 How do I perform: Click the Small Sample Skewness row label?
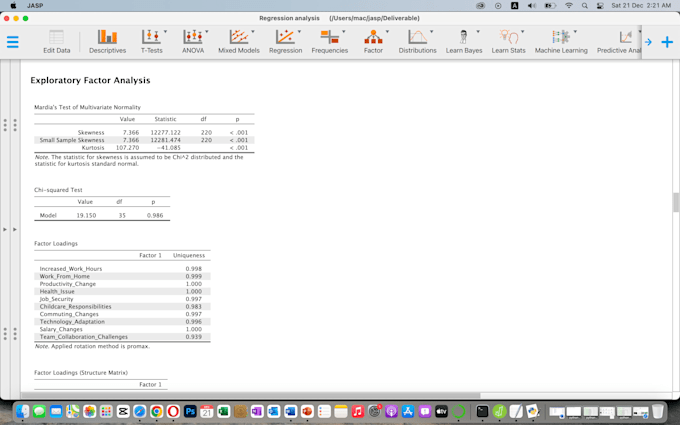pos(72,141)
